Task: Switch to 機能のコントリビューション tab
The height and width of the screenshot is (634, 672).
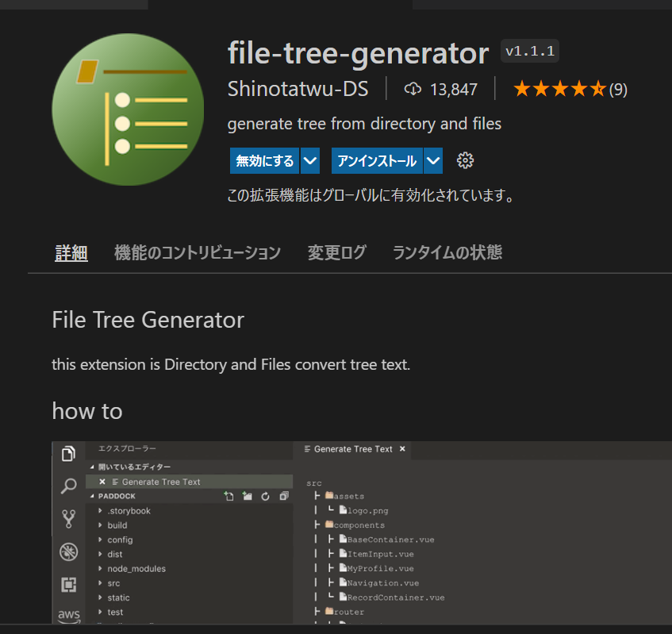Action: click(198, 252)
